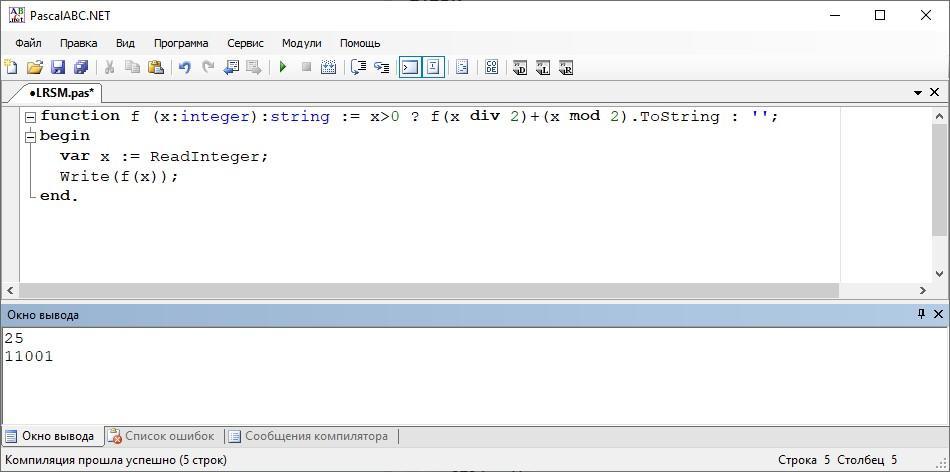Redo the edit with the gray arrow

pyautogui.click(x=208, y=67)
